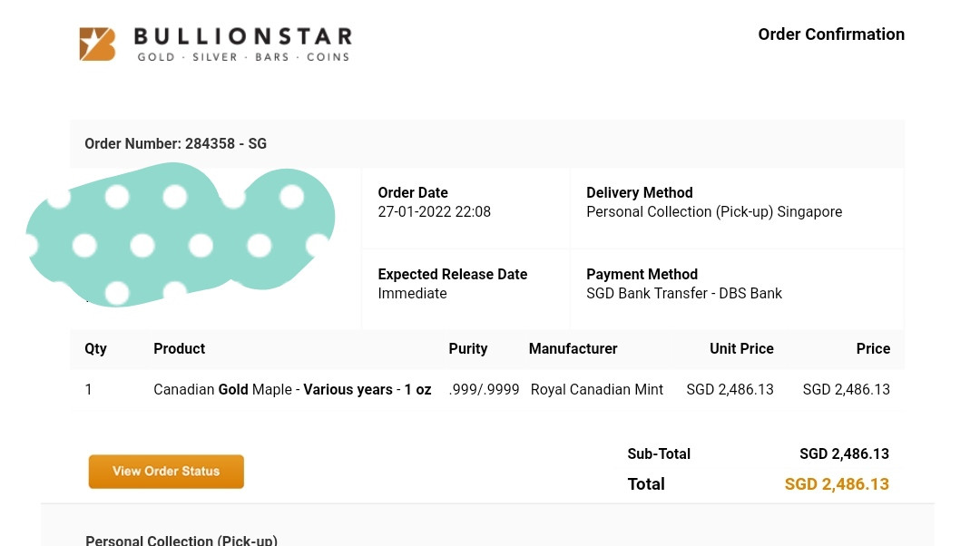
Task: Click the Order Confirmation heading
Action: pos(831,34)
